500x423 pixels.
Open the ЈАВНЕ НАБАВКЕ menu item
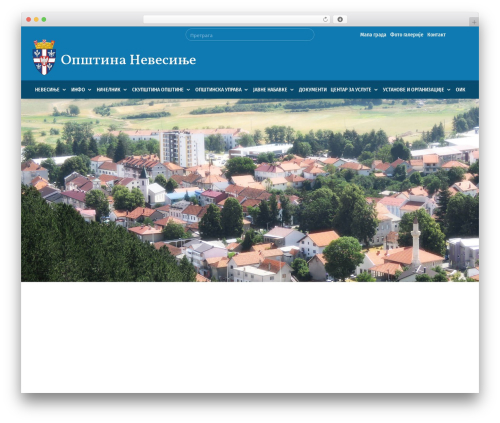[270, 90]
